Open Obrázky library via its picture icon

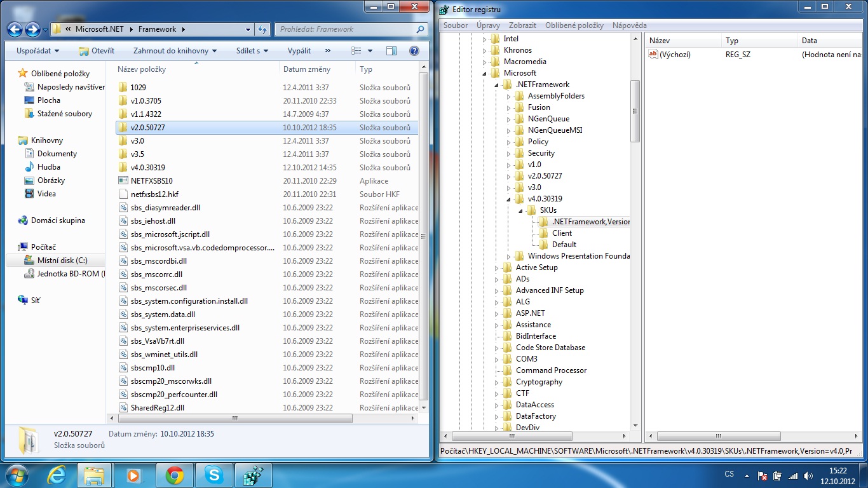click(29, 180)
